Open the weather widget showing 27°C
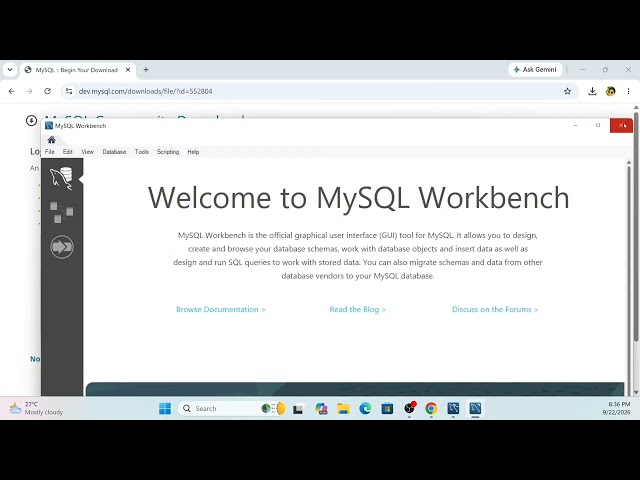The height and width of the screenshot is (480, 640). 36,408
